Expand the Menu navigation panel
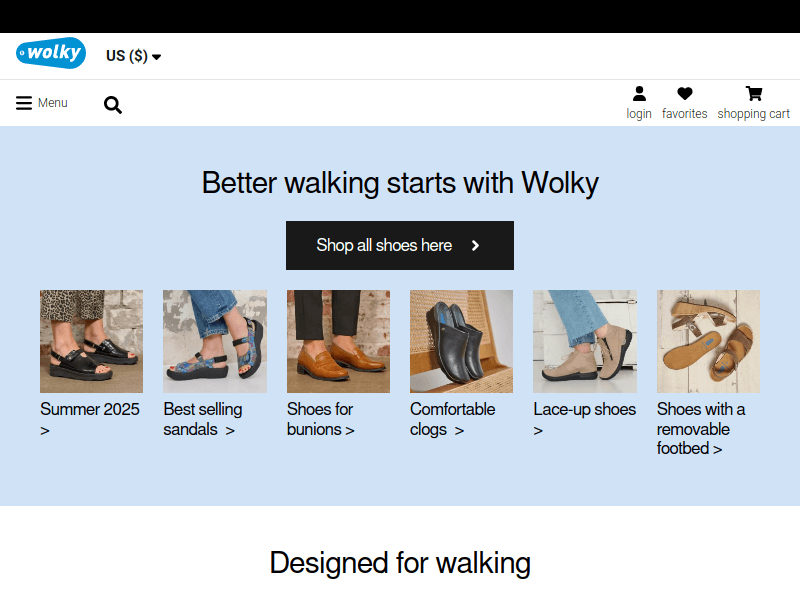 [x=41, y=102]
